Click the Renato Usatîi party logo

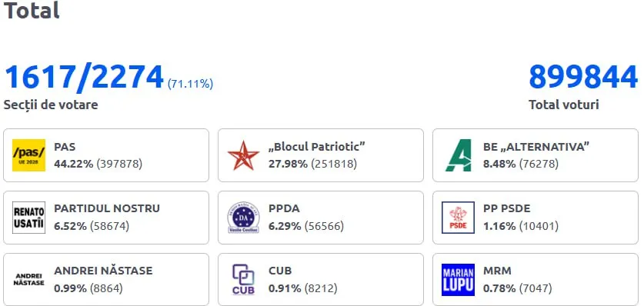coord(28,218)
